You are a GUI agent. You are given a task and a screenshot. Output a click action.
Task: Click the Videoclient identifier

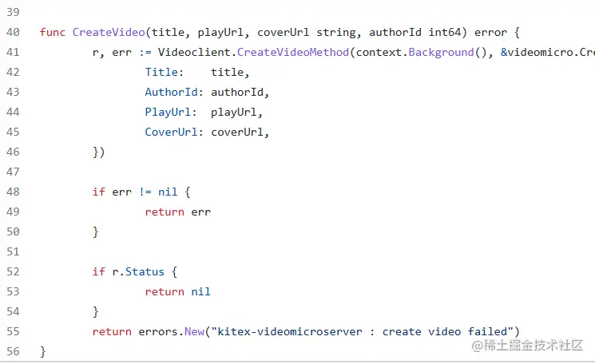click(194, 52)
